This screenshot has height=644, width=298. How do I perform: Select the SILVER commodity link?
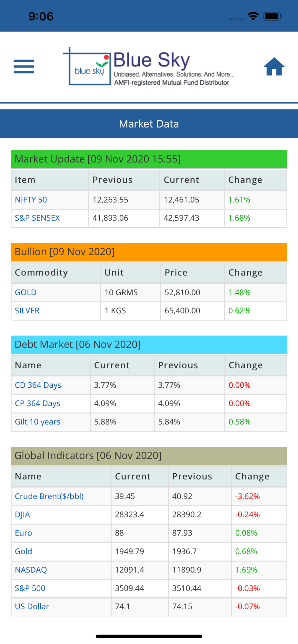(x=27, y=311)
